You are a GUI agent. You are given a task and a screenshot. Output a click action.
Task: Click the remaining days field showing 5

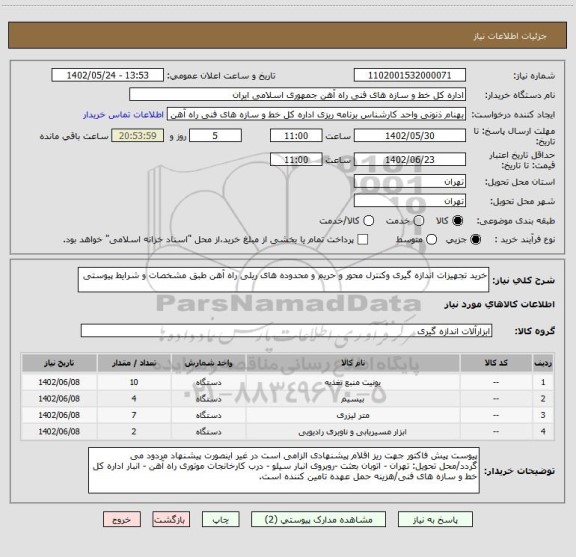[215, 136]
